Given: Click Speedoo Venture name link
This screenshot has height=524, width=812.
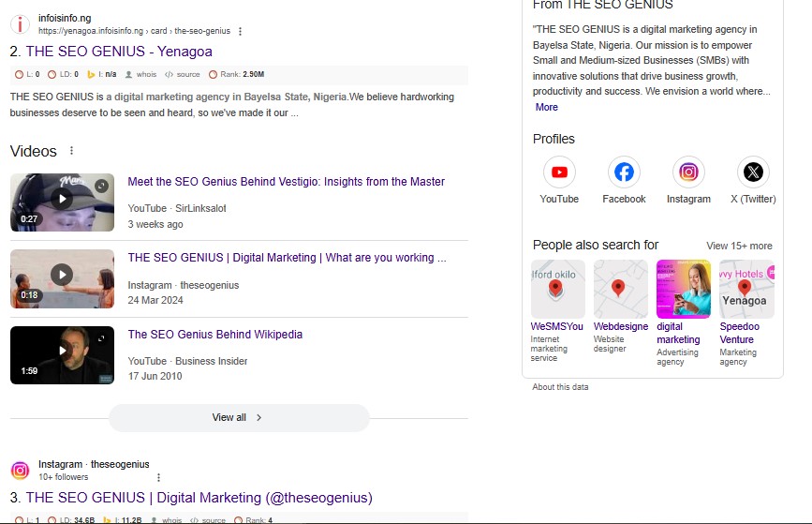Looking at the screenshot, I should 740,333.
